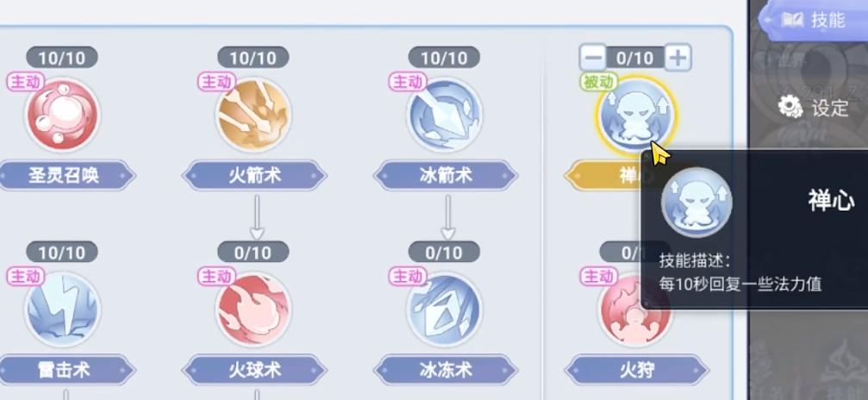Open the 技能 skills tab
The height and width of the screenshot is (400, 868).
813,20
